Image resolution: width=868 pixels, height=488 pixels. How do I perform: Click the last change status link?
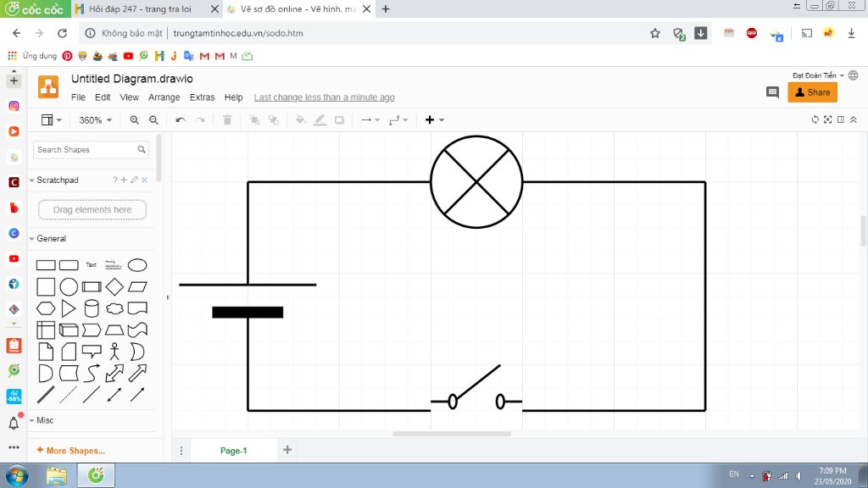pos(325,97)
